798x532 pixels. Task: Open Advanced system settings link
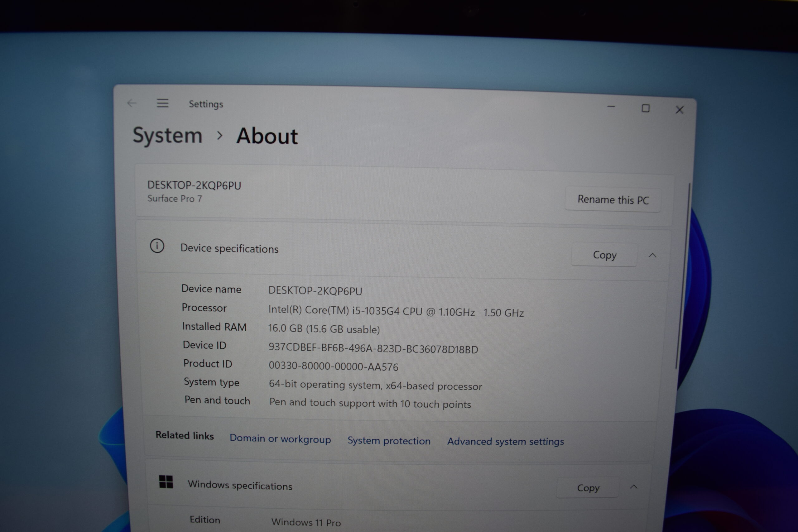(x=506, y=441)
